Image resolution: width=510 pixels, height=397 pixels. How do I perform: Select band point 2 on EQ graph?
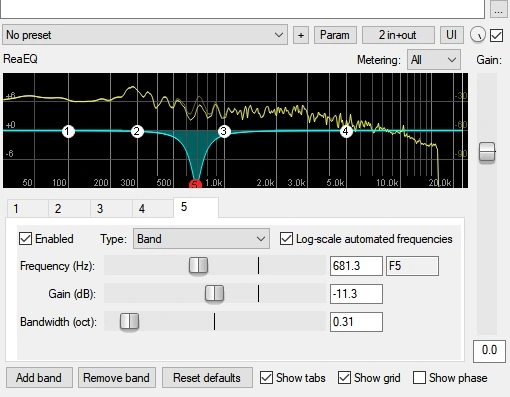(137, 131)
